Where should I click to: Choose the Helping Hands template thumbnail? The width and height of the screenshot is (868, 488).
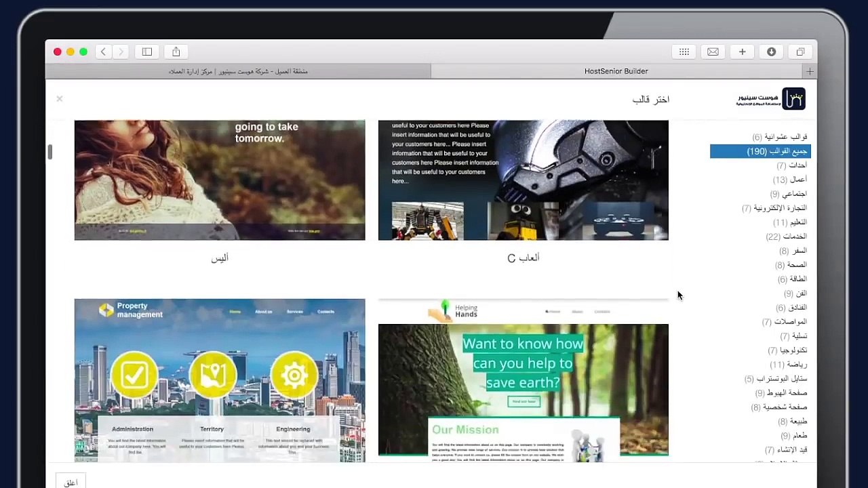[x=524, y=380]
